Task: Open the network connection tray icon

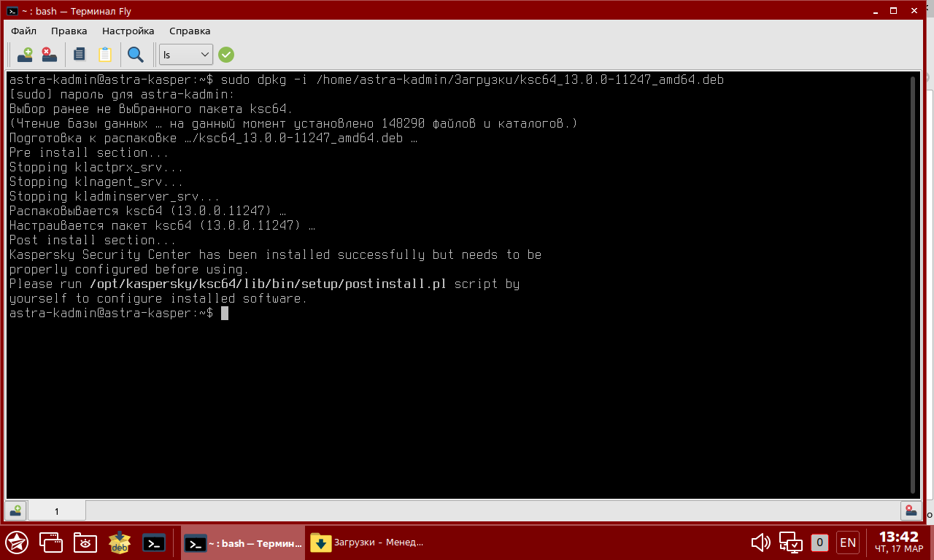Action: pos(790,542)
